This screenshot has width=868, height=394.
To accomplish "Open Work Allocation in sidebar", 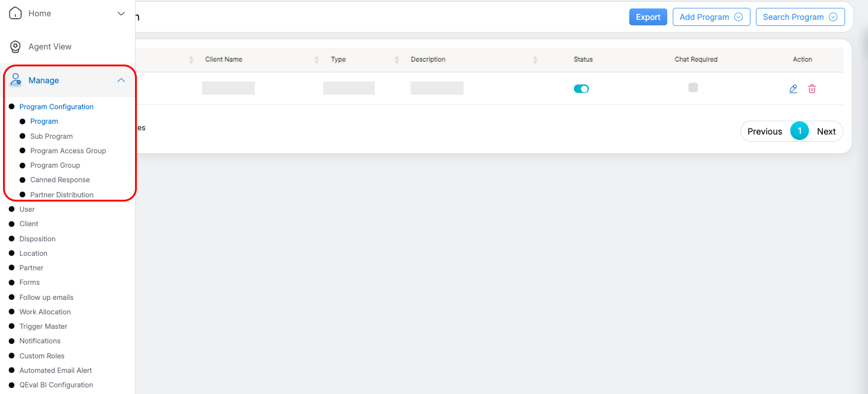I will [x=45, y=312].
